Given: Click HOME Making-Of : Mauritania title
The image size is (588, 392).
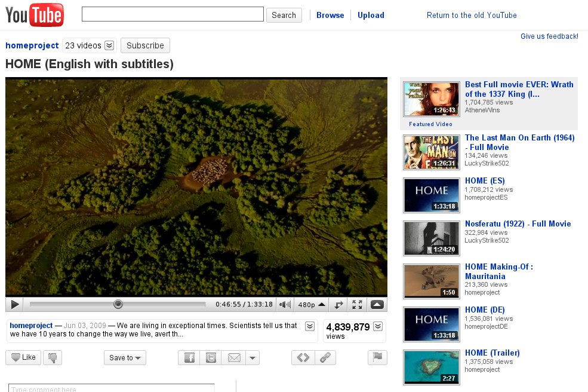Looking at the screenshot, I should (x=498, y=271).
